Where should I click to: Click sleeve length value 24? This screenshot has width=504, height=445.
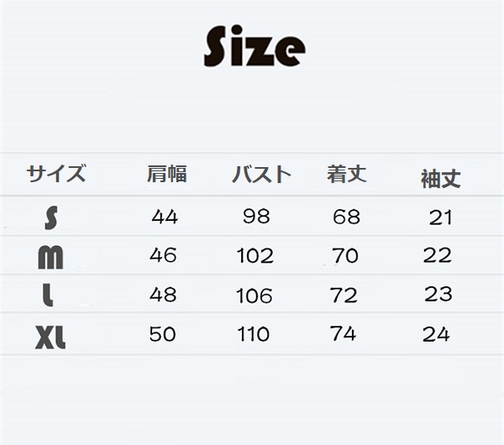pyautogui.click(x=436, y=334)
